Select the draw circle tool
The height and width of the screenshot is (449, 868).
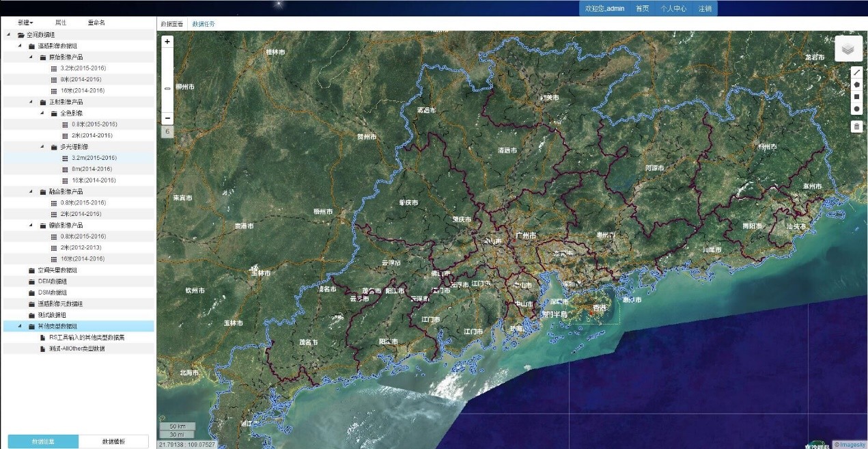[x=857, y=109]
